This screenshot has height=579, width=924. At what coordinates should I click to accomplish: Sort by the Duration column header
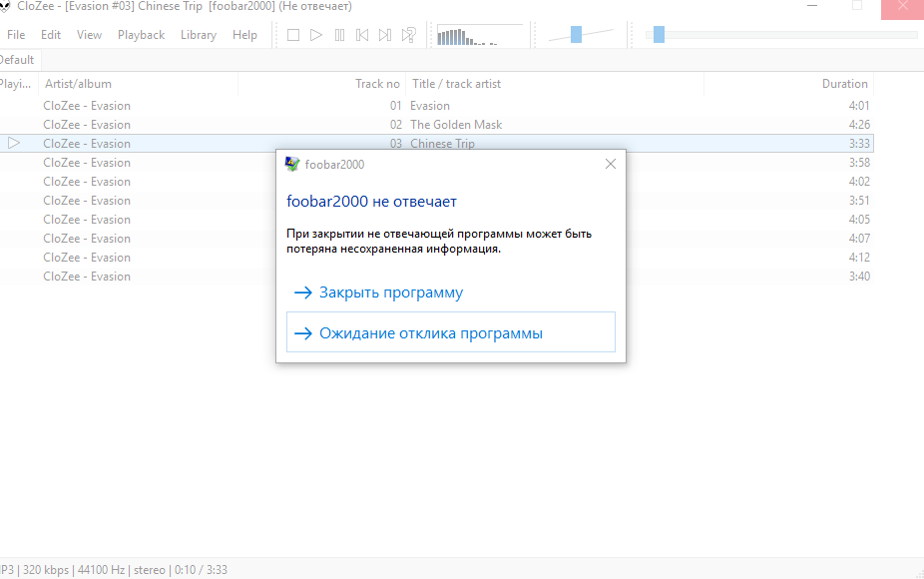click(x=844, y=84)
